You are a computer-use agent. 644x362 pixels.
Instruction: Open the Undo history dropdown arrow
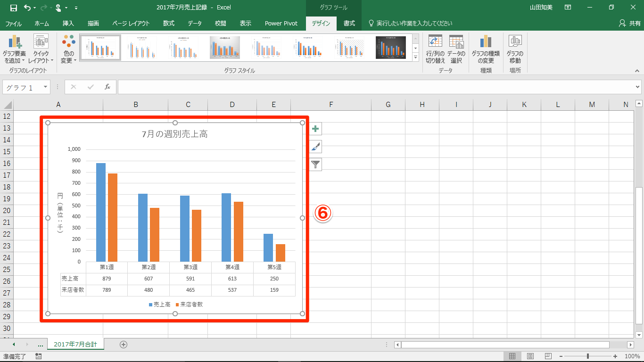(35, 8)
